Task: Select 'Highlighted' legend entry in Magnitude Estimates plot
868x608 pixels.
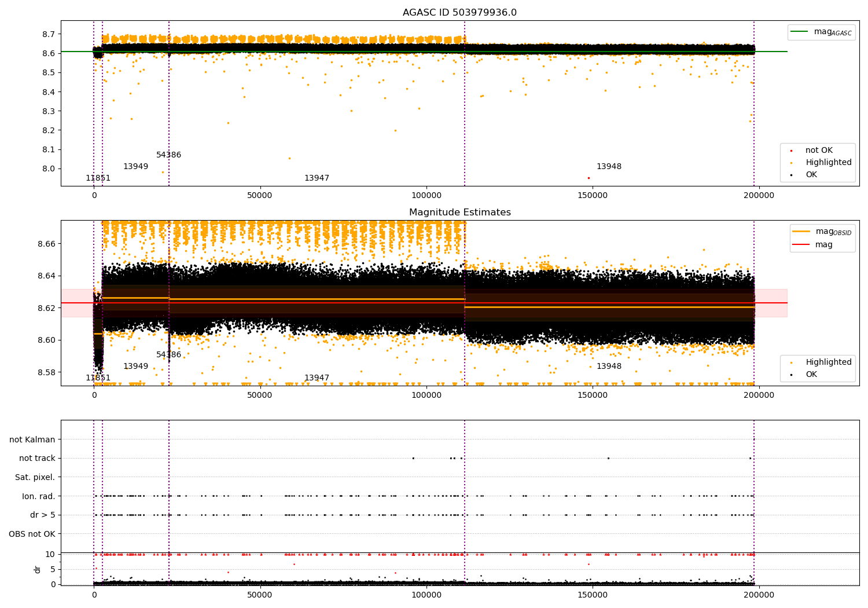Action: point(828,362)
